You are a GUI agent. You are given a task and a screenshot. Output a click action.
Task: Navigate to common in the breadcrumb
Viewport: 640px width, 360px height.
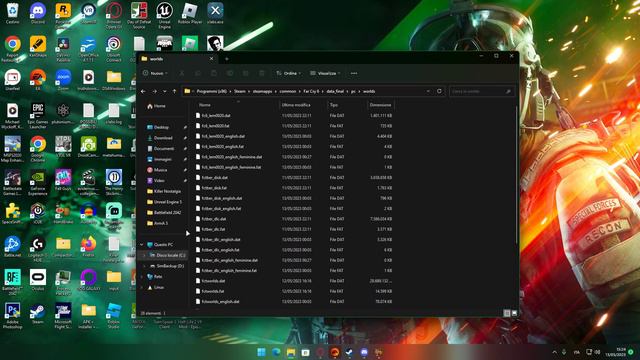[288, 91]
